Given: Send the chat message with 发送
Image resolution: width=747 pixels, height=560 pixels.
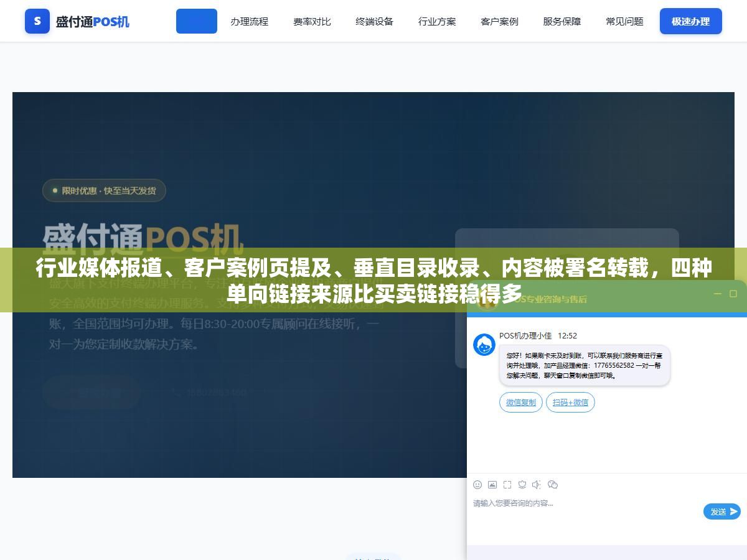Looking at the screenshot, I should click(x=722, y=511).
